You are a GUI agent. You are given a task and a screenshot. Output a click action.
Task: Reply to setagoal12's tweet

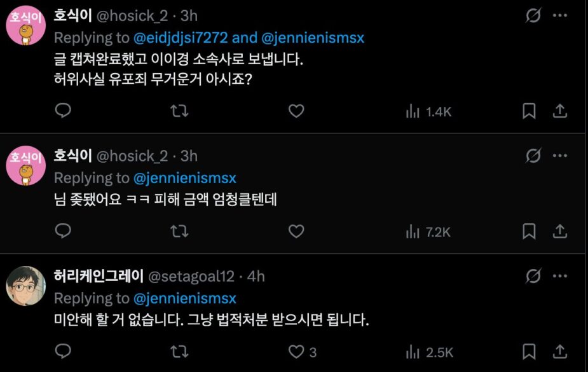coord(62,350)
